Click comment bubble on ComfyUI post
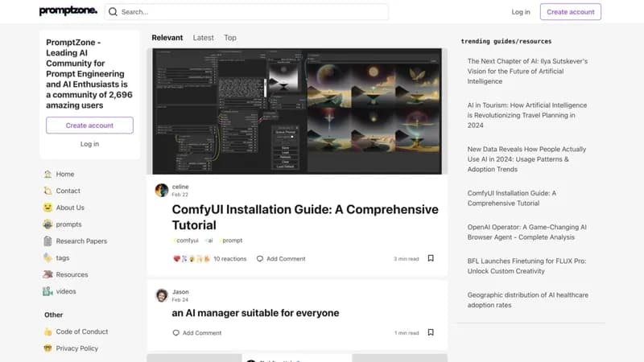Viewport: 644px width, 362px height. pyautogui.click(x=259, y=259)
